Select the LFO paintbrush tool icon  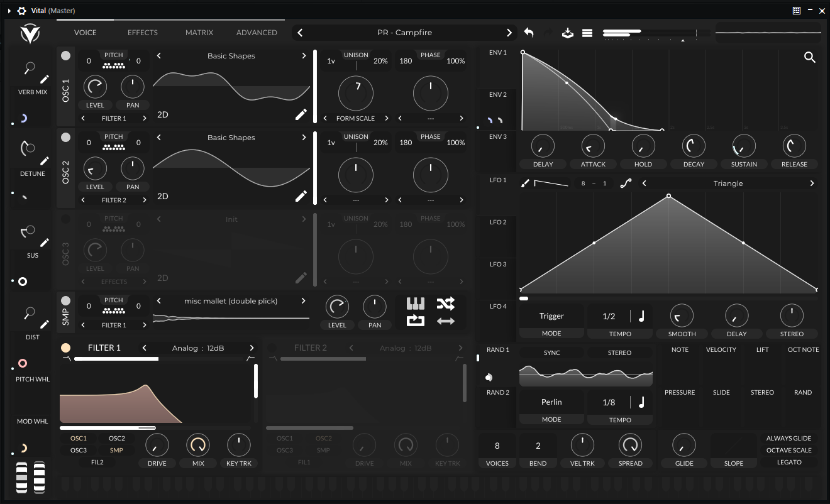click(526, 184)
